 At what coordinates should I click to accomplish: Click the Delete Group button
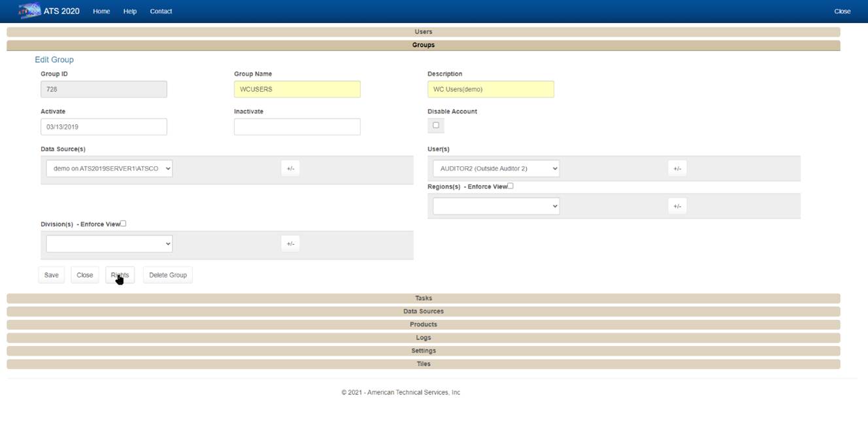(x=167, y=274)
